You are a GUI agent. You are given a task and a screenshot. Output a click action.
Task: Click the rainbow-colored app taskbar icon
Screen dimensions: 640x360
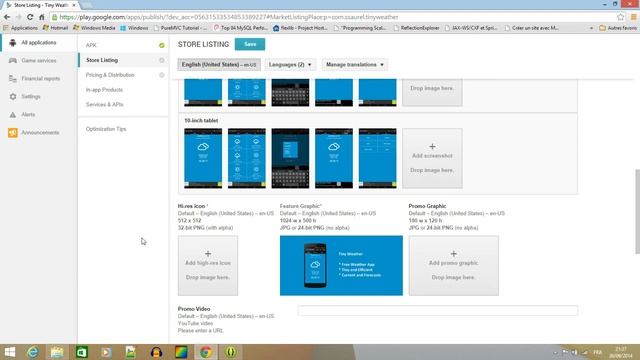[x=181, y=352]
